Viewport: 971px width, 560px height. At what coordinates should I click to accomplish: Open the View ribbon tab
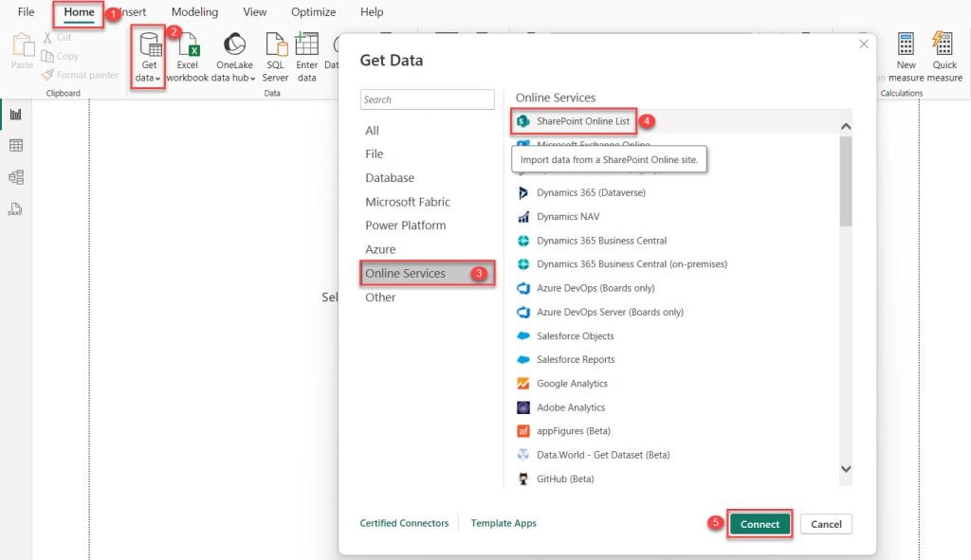tap(254, 11)
